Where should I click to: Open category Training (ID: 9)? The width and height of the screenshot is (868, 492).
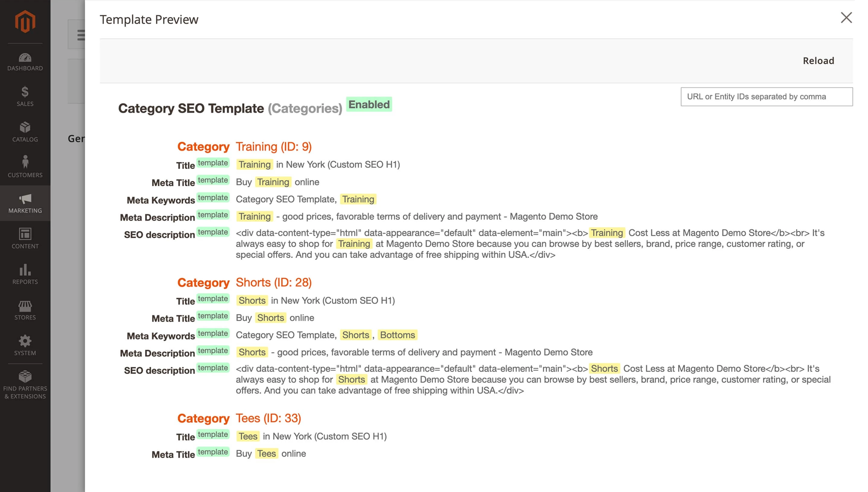[x=274, y=147]
